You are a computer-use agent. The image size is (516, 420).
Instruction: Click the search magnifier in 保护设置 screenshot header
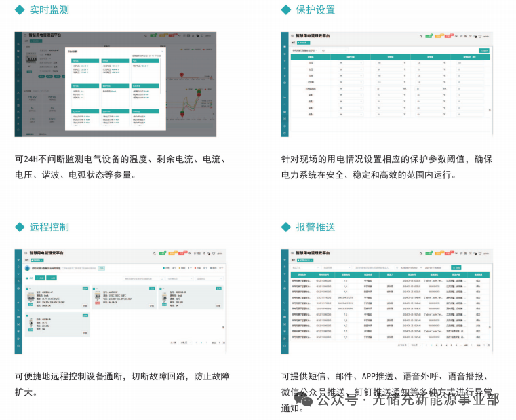(420, 35)
